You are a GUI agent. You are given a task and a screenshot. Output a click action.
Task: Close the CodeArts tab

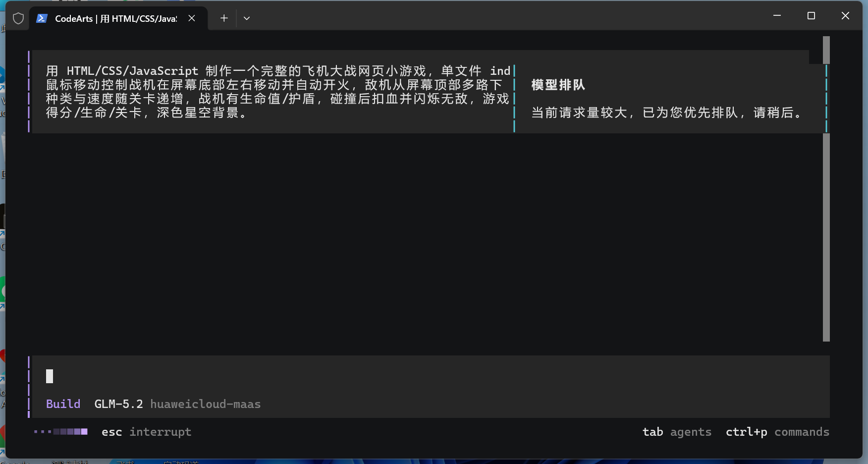192,18
